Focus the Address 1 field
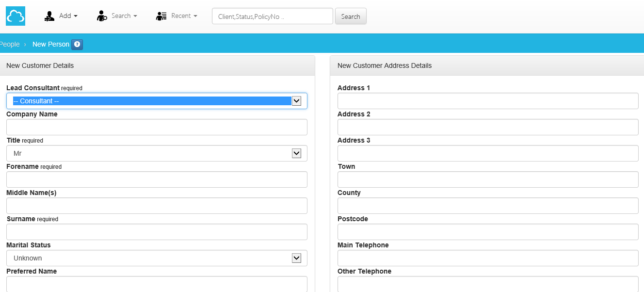644x292 pixels. [x=488, y=101]
